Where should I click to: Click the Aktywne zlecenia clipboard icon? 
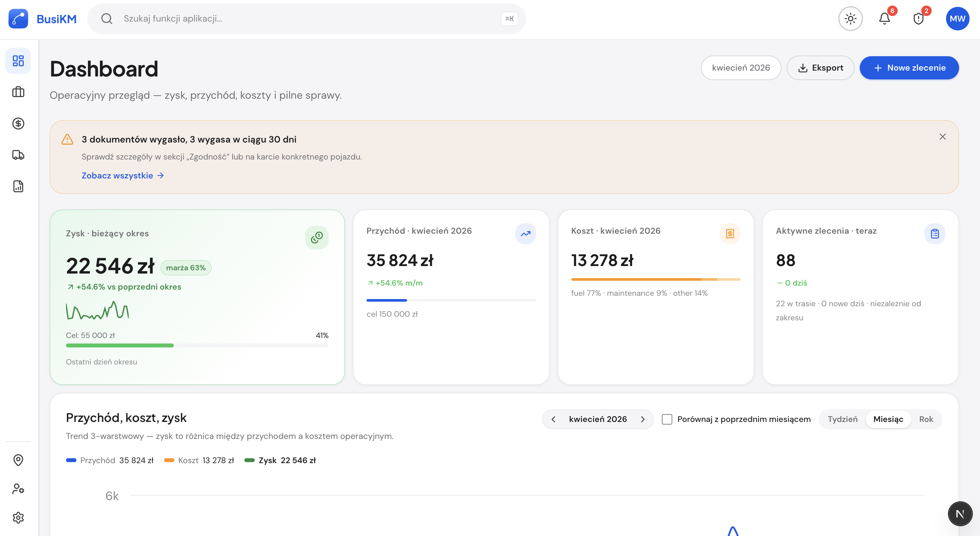[935, 234]
